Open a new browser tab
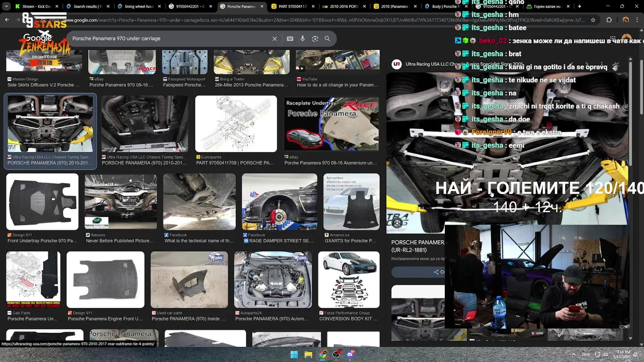The image size is (644, 362). (580, 7)
